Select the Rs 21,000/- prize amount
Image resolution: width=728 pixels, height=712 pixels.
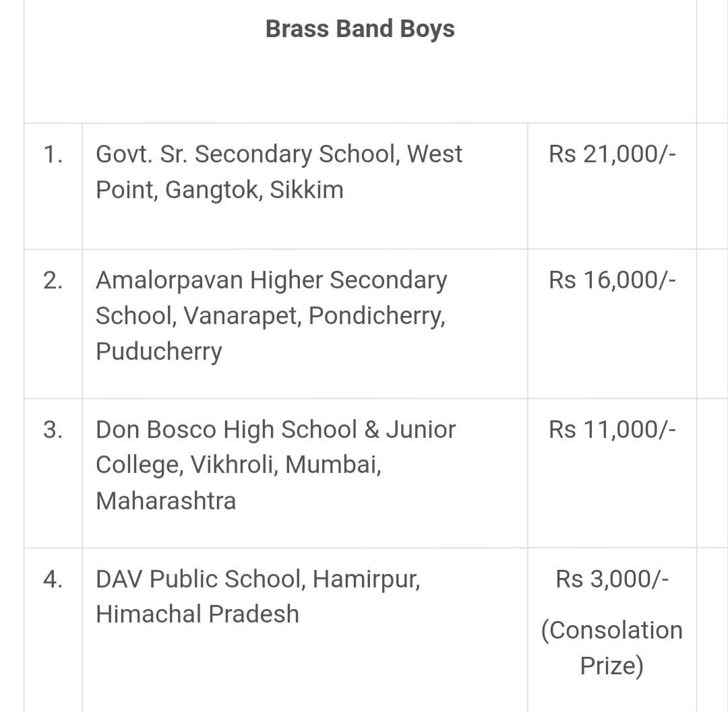pos(612,154)
